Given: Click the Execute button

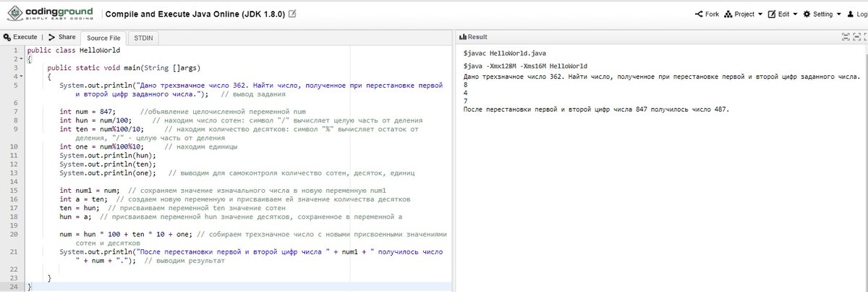Looking at the screenshot, I should click(20, 37).
